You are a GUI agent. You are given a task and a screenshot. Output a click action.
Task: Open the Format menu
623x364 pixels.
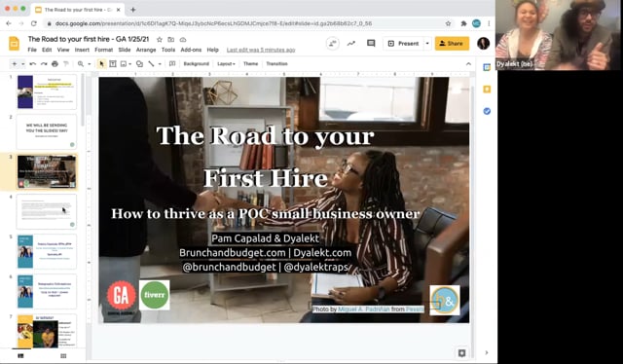[104, 50]
